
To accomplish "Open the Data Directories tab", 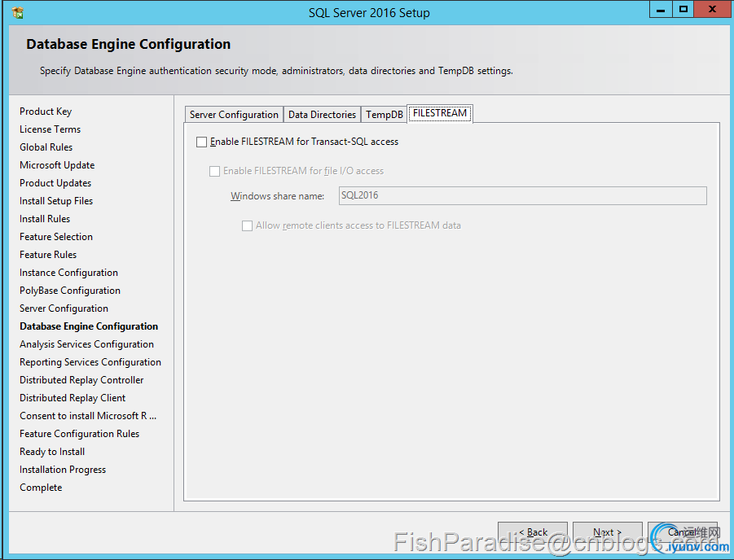I will [x=322, y=115].
